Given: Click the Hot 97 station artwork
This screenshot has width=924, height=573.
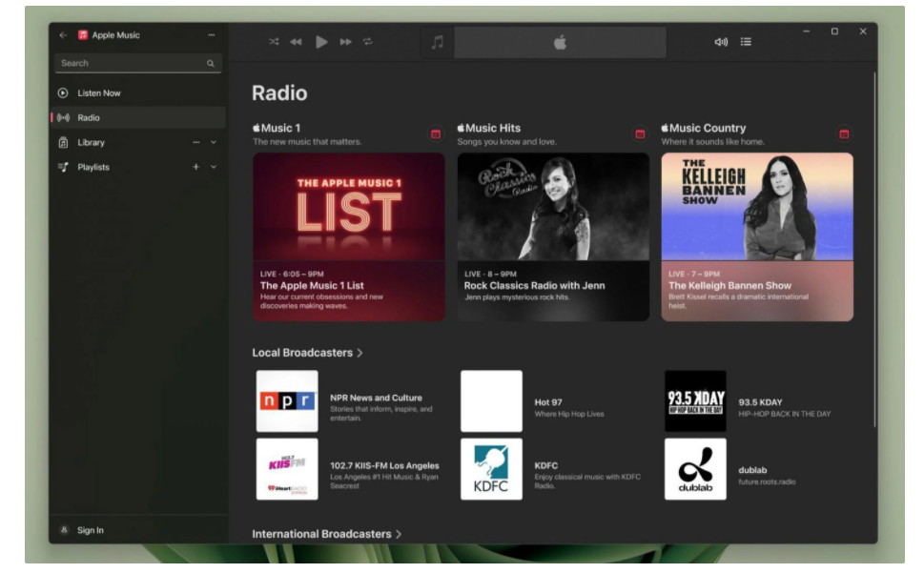Looking at the screenshot, I should (x=491, y=401).
